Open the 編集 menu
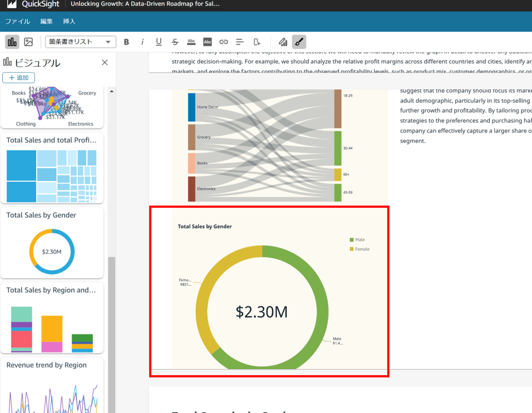This screenshot has width=532, height=413. [47, 21]
